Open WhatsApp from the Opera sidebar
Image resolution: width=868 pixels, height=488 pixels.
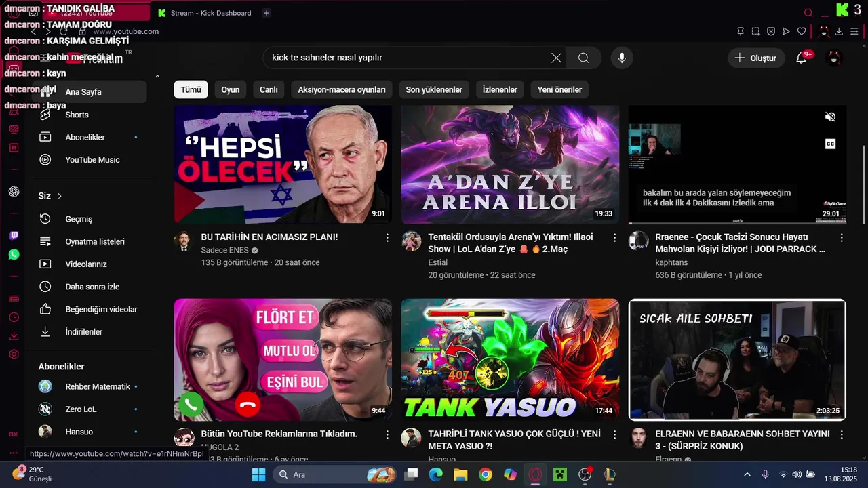tap(14, 255)
